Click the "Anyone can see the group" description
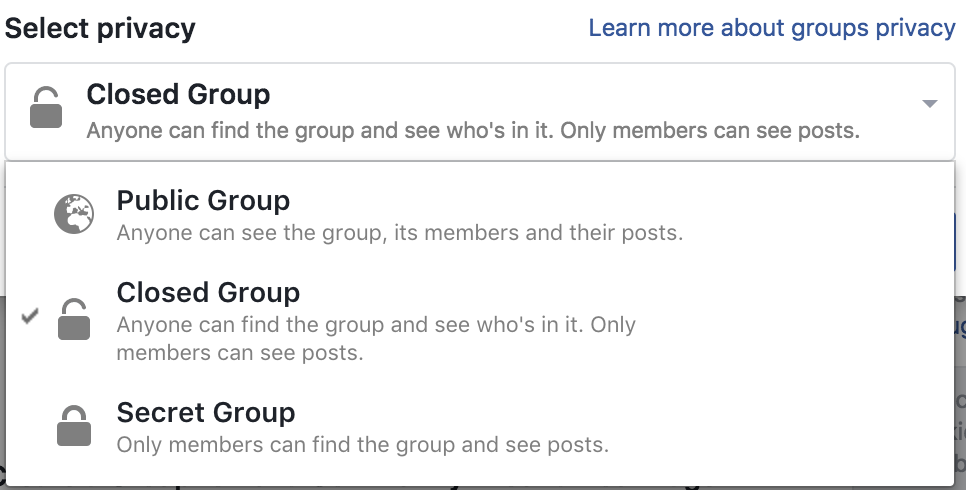Image resolution: width=966 pixels, height=490 pixels. pyautogui.click(x=399, y=234)
